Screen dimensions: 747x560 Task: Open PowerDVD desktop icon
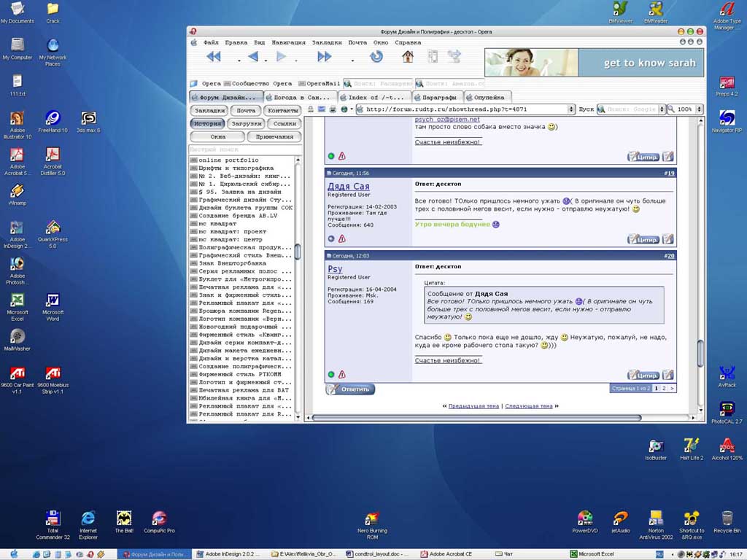tap(584, 522)
